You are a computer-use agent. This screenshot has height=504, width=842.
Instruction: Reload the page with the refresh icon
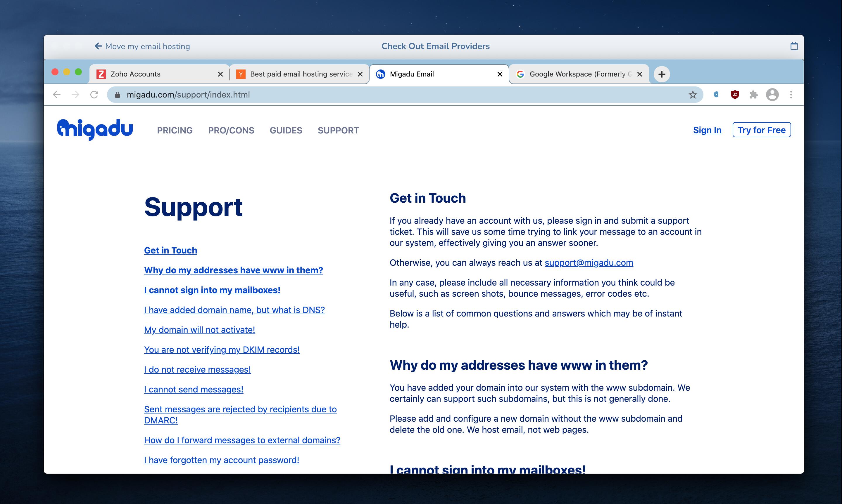[94, 95]
